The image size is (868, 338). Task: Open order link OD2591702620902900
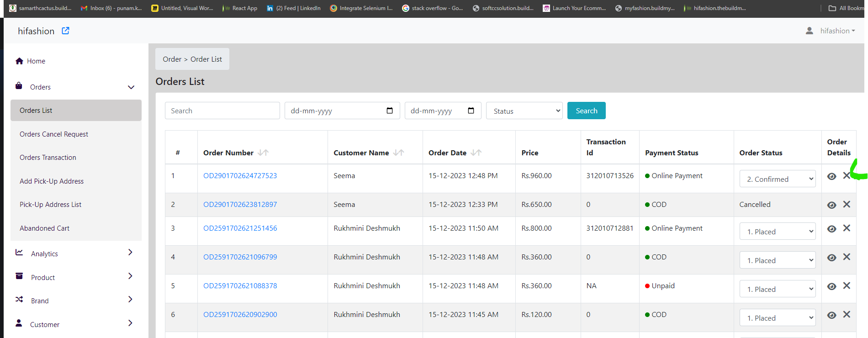coord(240,314)
